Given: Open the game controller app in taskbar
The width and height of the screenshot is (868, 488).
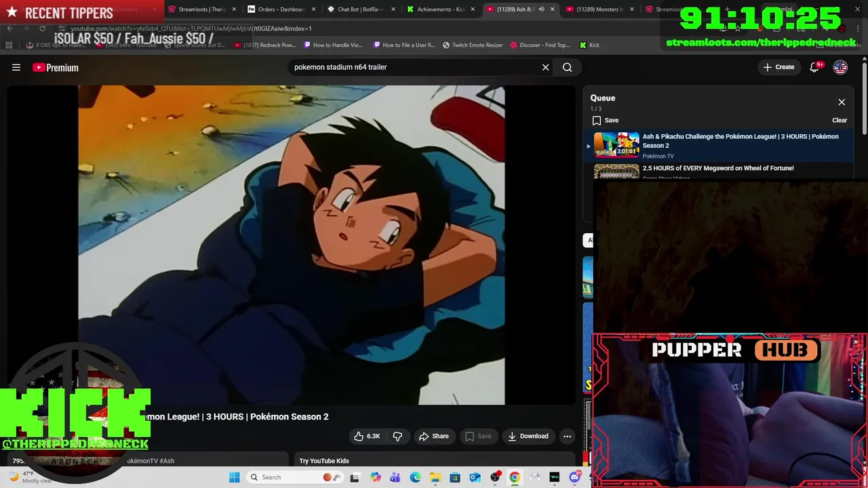Looking at the screenshot, I should (x=534, y=477).
